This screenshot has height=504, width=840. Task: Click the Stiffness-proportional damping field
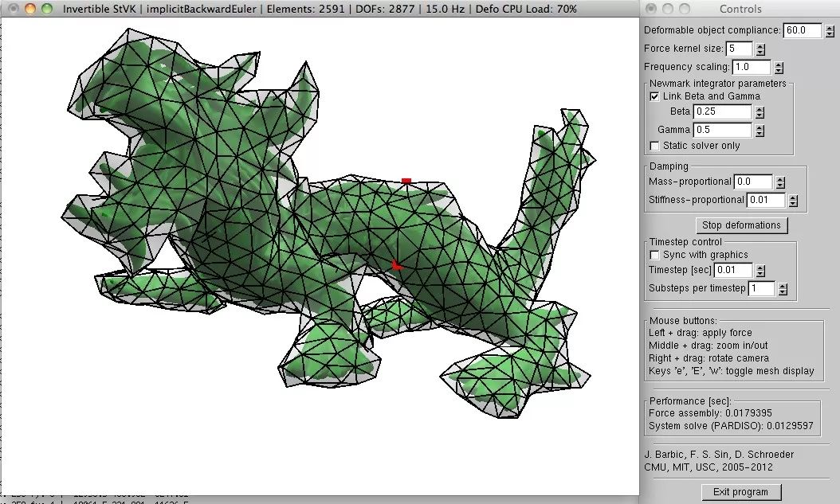[766, 200]
